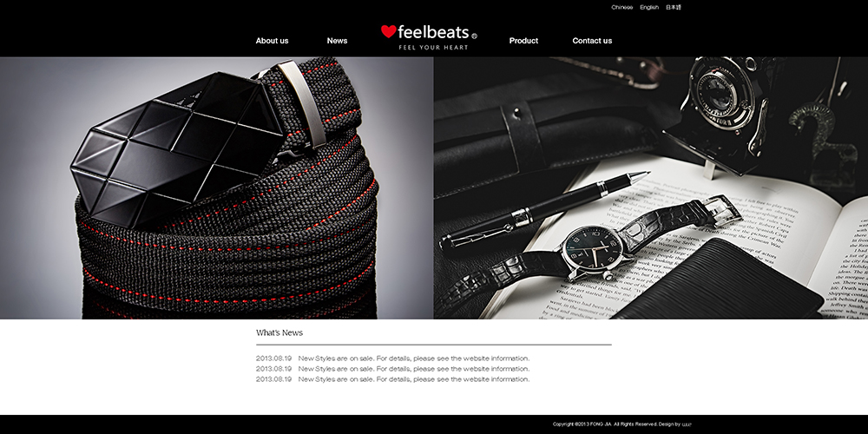This screenshot has height=434, width=868.
Task: Switch site language to Chinese
Action: click(x=621, y=7)
